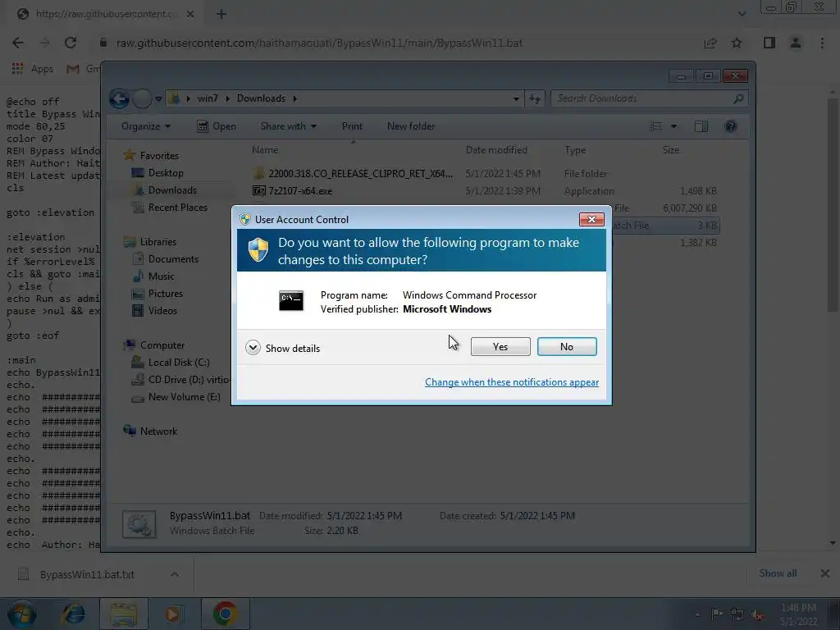840x630 pixels.
Task: Select Network in navigation pane
Action: tap(158, 431)
